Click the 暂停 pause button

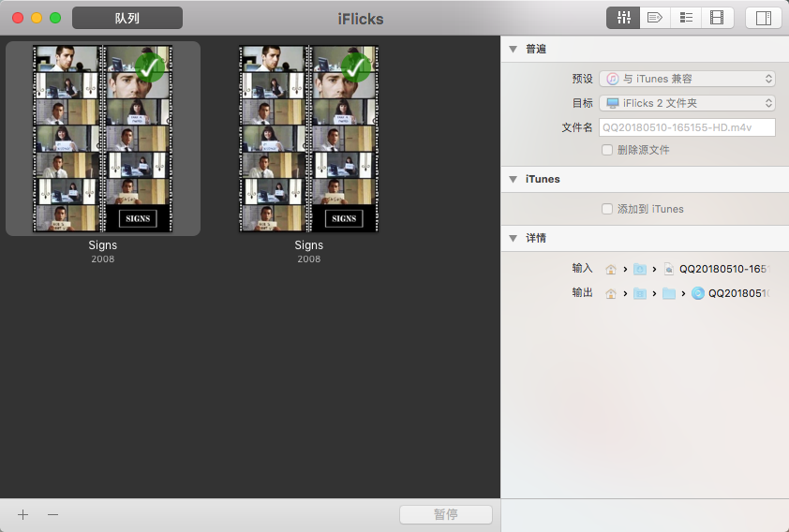click(446, 514)
